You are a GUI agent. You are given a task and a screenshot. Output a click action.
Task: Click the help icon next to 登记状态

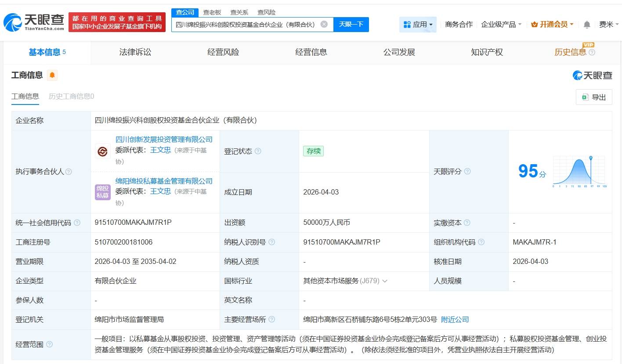tap(258, 151)
